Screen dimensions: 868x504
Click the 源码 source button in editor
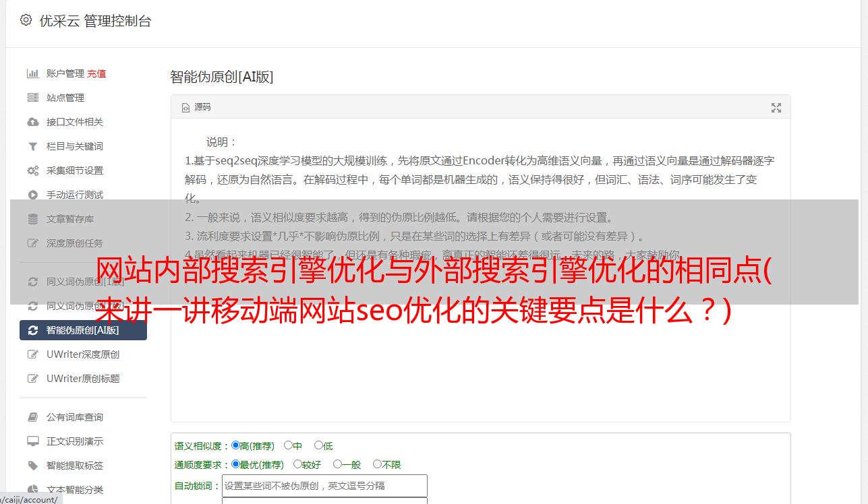pos(196,107)
